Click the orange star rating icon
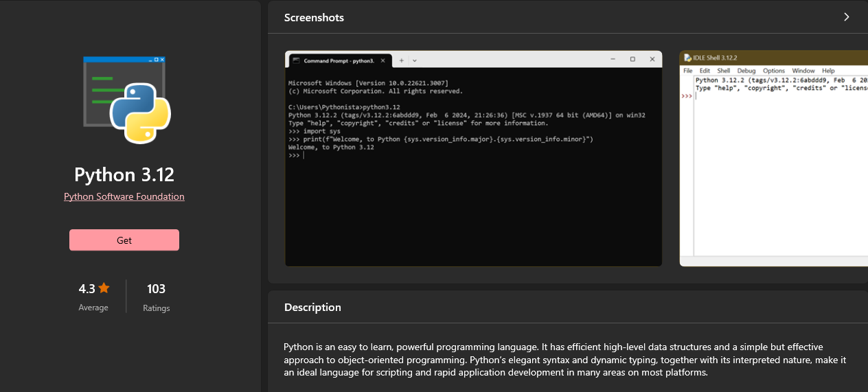The width and height of the screenshot is (868, 392). click(104, 288)
